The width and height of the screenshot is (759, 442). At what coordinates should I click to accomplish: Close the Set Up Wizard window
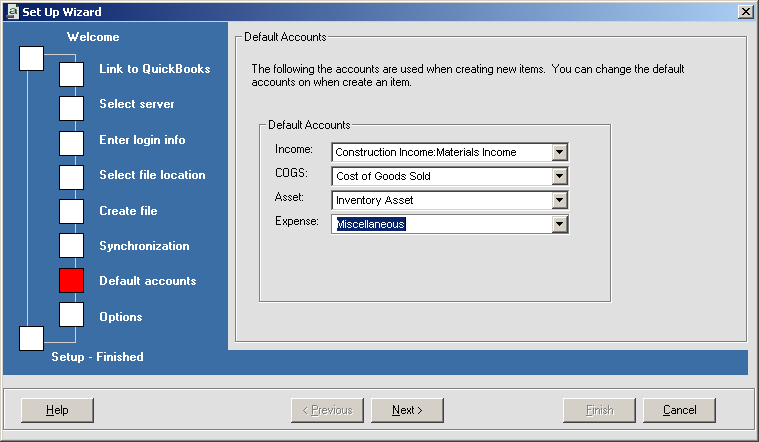(x=745, y=11)
